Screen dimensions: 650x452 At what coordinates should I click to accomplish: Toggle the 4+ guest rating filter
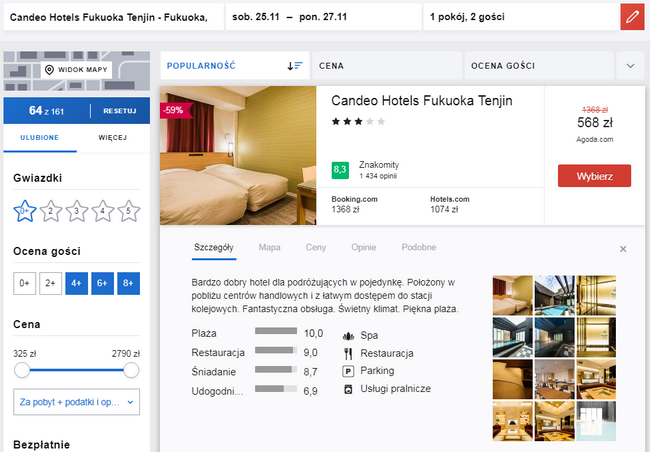77,283
